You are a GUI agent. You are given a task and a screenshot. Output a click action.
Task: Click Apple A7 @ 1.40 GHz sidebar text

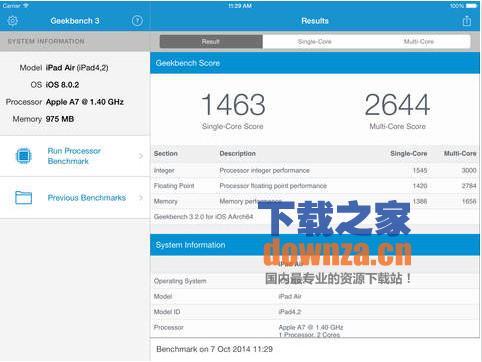tap(85, 102)
